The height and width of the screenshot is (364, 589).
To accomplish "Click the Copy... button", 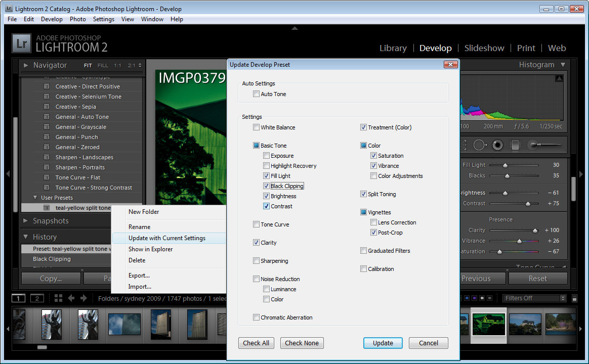I will point(51,279).
